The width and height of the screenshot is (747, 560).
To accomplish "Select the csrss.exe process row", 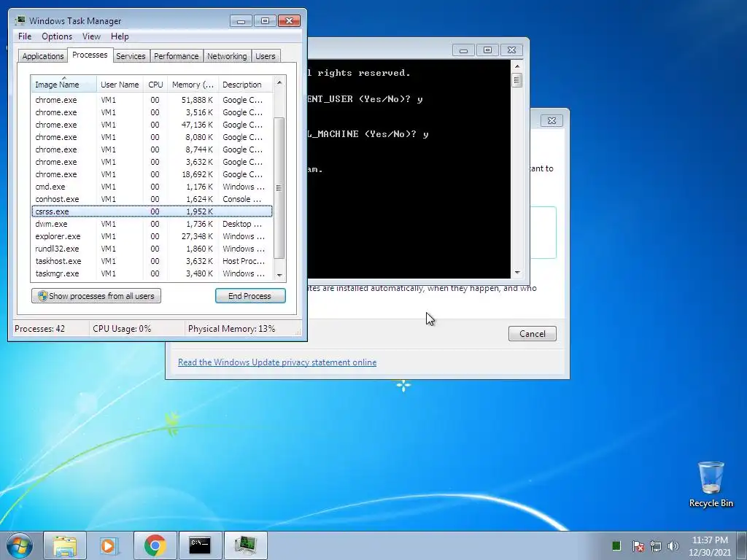I will tap(152, 211).
